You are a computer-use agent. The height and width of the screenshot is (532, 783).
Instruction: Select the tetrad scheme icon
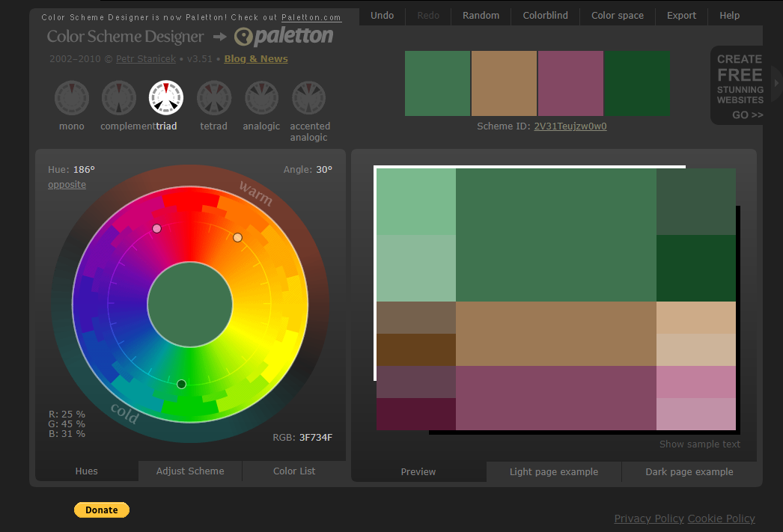click(214, 98)
